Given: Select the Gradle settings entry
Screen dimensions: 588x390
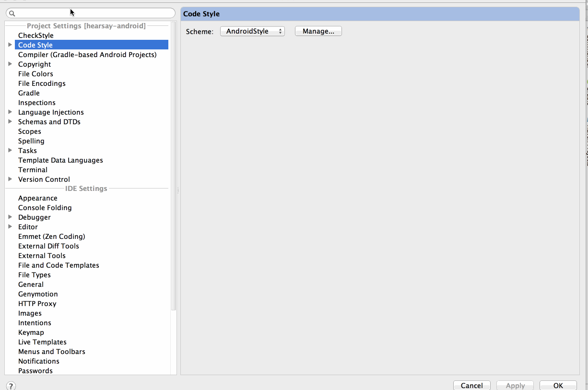Looking at the screenshot, I should [29, 93].
